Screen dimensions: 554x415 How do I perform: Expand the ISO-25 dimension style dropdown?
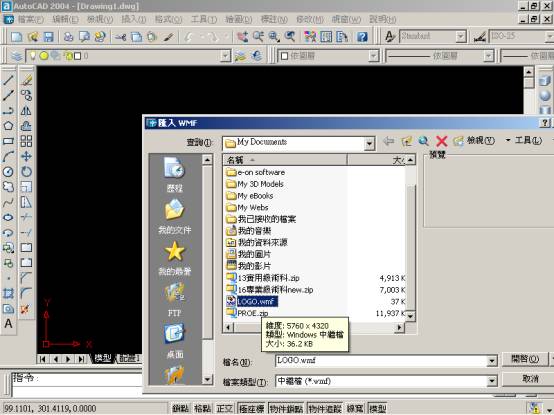(549, 36)
